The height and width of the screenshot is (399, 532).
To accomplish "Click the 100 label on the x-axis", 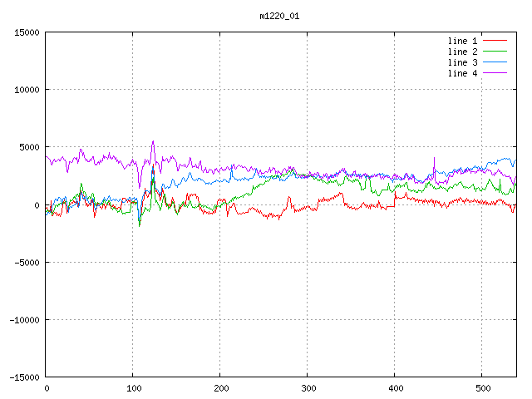I will pos(133,388).
